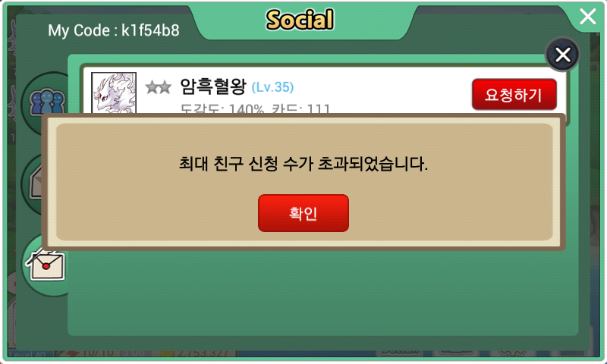This screenshot has height=364, width=607.
Task: Confirm the message with 확인 button
Action: 303,213
